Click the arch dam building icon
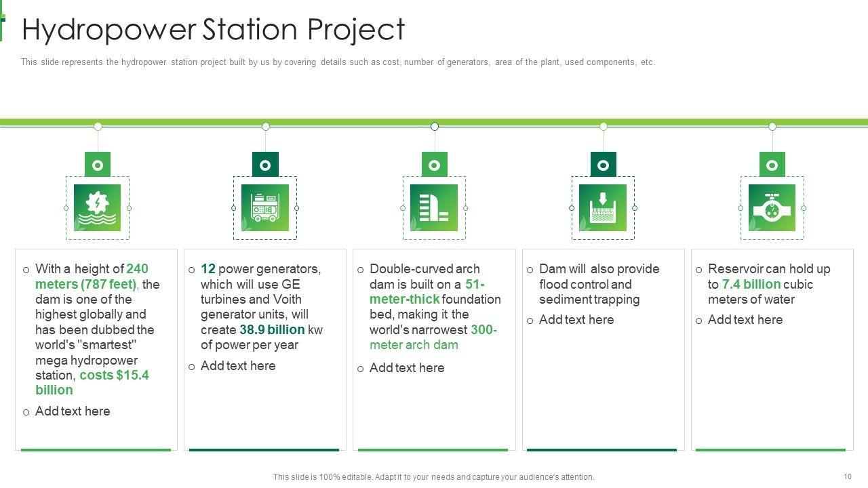868x488 pixels. pos(434,207)
